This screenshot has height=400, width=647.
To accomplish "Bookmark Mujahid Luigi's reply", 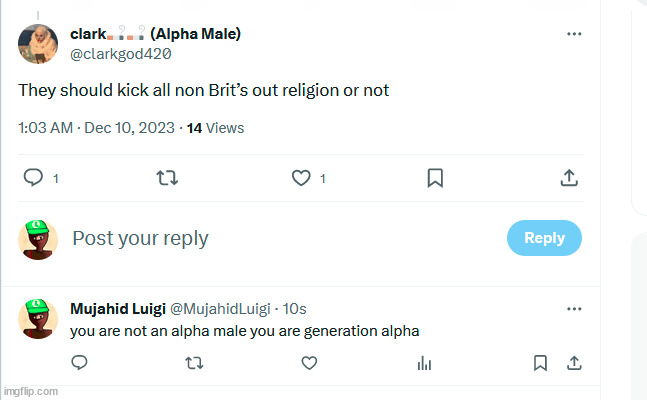I will coord(539,362).
